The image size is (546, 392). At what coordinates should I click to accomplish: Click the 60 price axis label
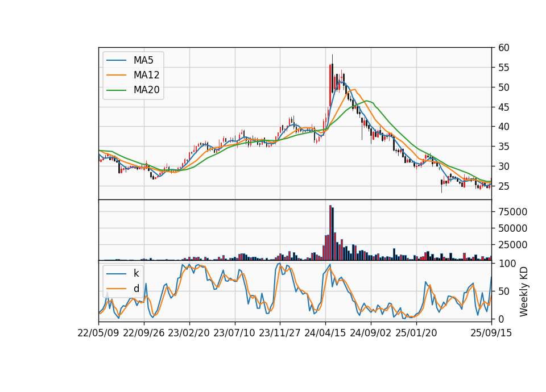point(503,48)
